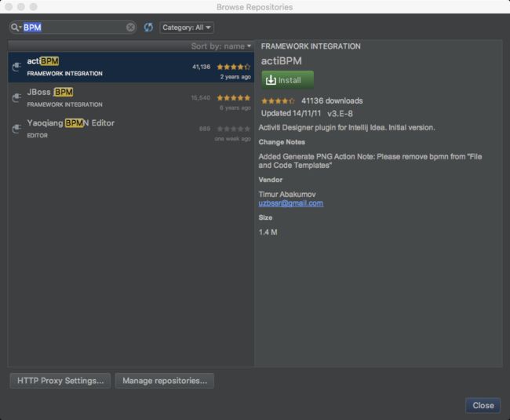Open the uzbssr@gmail.com vendor link
The width and height of the screenshot is (510, 420).
(x=291, y=203)
